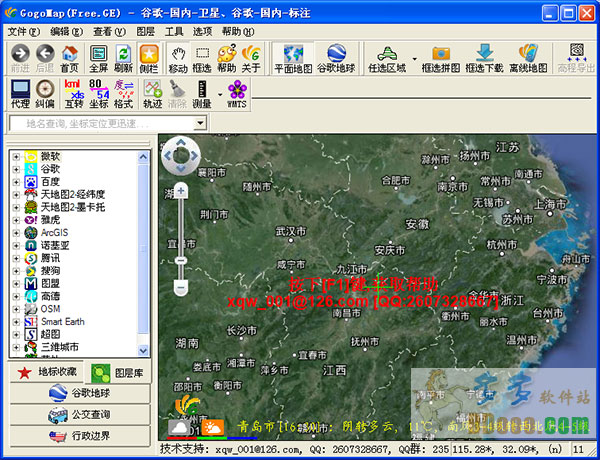Open kml/xls 互转 conversion tool
Viewport: 600px width, 460px height.
click(74, 94)
